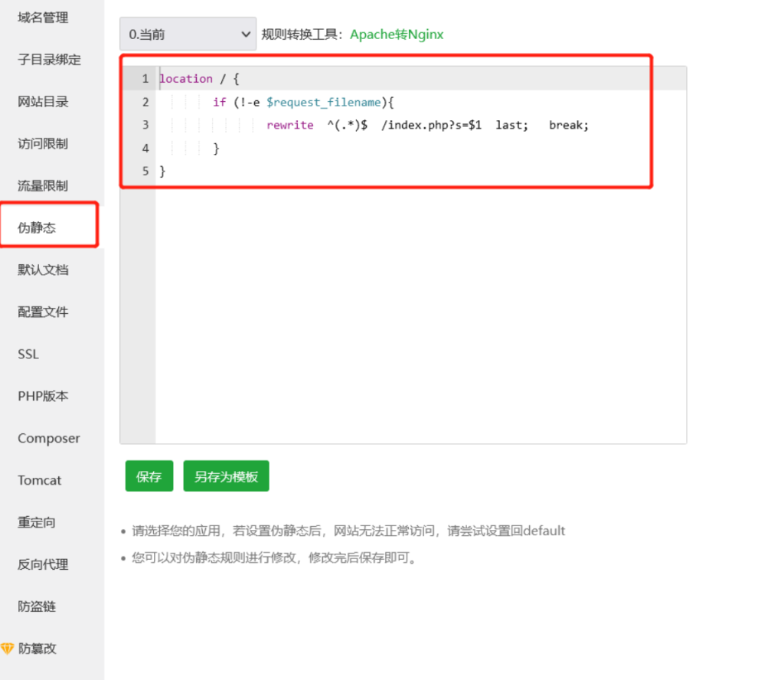Expand the rule selector chevron arrow
The height and width of the screenshot is (680, 784).
(x=246, y=34)
